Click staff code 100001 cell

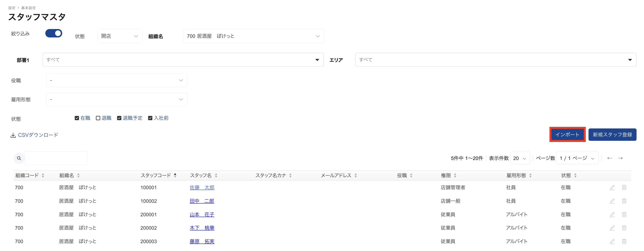[148, 187]
